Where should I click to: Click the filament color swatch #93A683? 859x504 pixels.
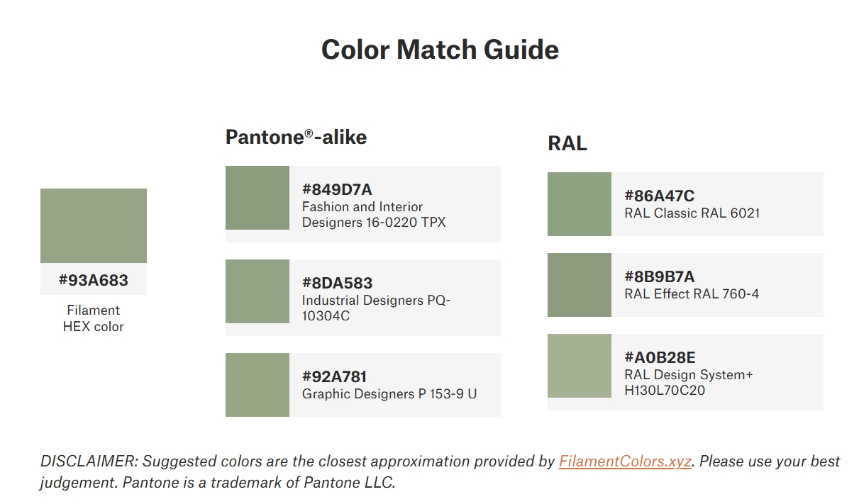(x=94, y=225)
